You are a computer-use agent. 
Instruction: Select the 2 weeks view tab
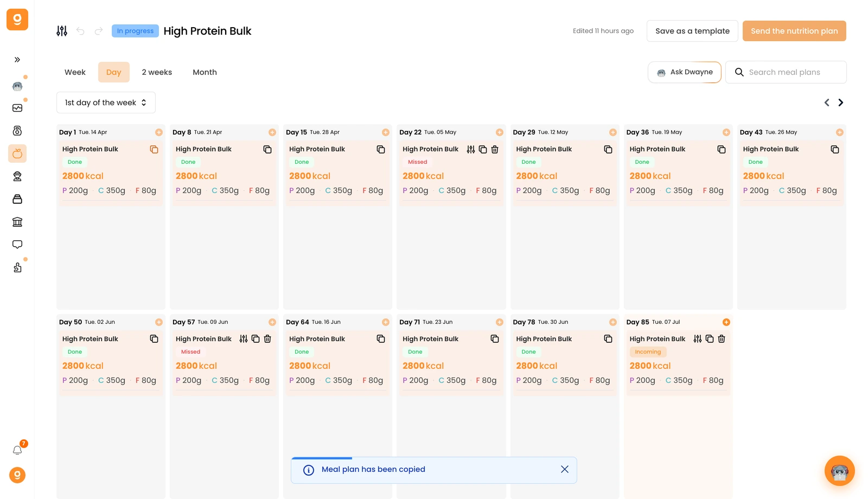point(157,72)
